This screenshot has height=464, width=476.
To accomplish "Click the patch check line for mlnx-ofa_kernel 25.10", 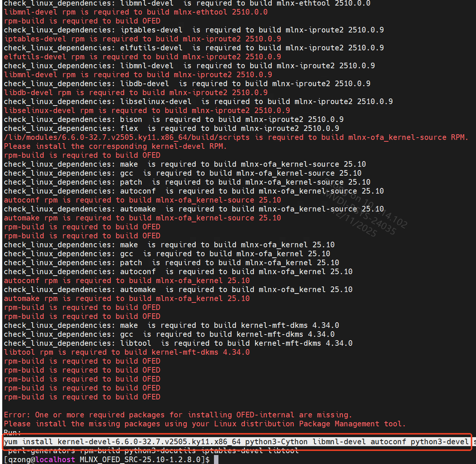I will pyautogui.click(x=171, y=263).
